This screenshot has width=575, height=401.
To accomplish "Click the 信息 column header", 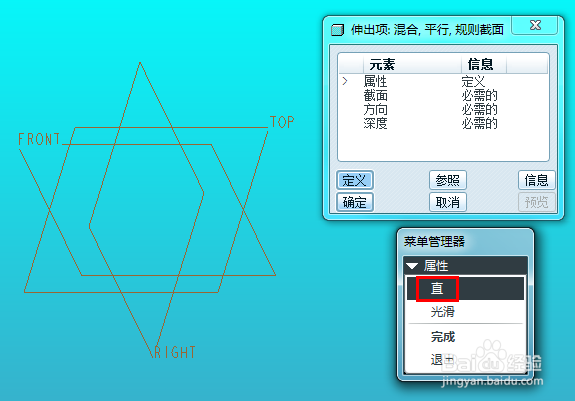I will point(484,65).
